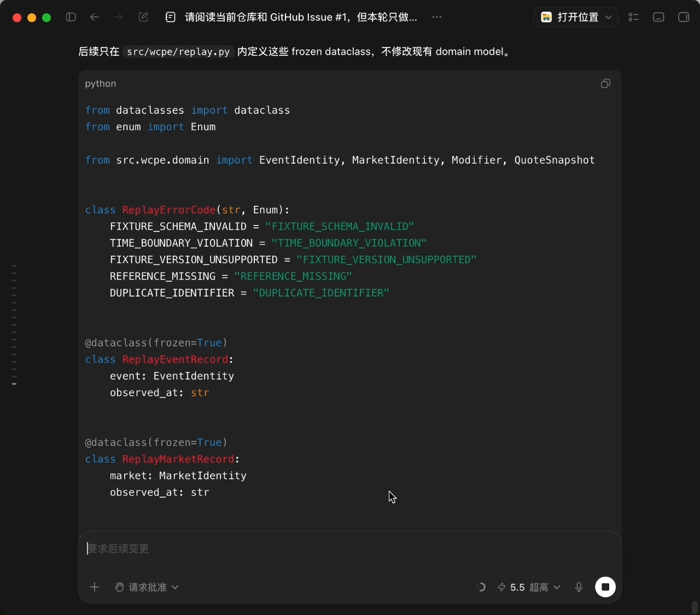Click the ReplayErrorCode class name

coord(169,210)
